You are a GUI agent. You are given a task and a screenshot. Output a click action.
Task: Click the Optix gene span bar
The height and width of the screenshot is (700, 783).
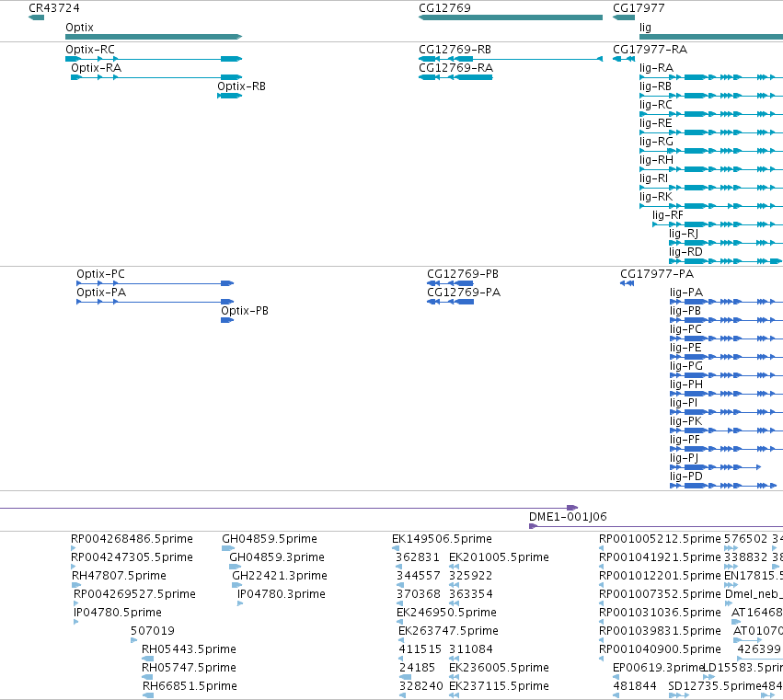(x=154, y=37)
